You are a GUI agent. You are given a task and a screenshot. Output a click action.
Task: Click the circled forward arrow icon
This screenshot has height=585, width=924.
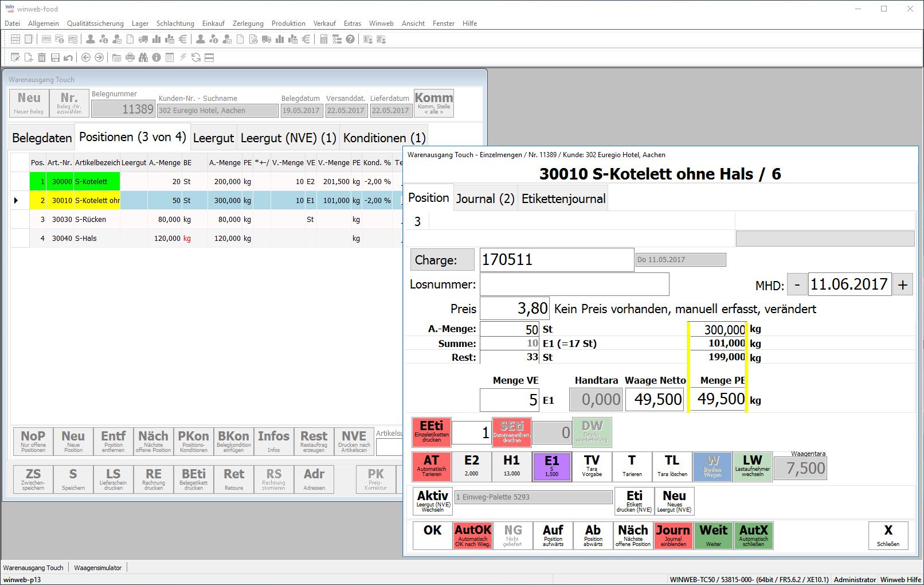[x=99, y=57]
